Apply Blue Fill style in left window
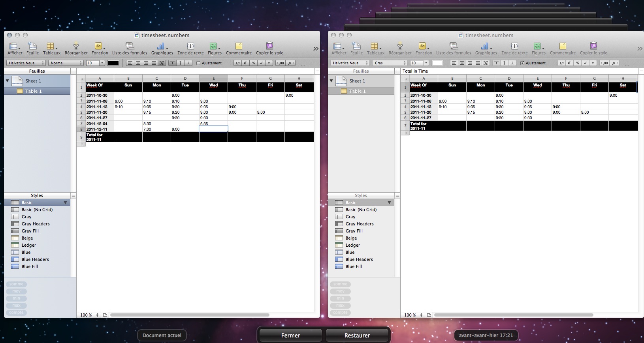Screen dimensions: 644x343 coord(37,266)
